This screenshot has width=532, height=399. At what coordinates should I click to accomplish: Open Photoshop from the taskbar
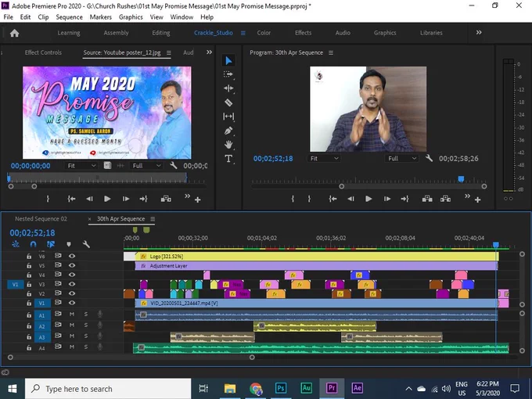click(x=281, y=388)
